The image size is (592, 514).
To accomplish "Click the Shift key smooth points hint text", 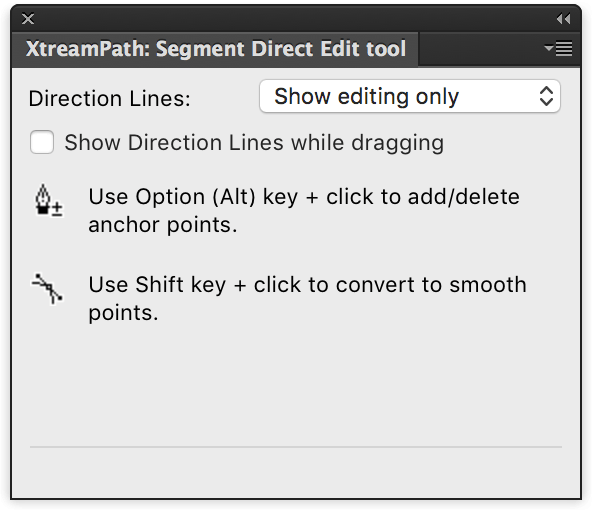I will (307, 298).
